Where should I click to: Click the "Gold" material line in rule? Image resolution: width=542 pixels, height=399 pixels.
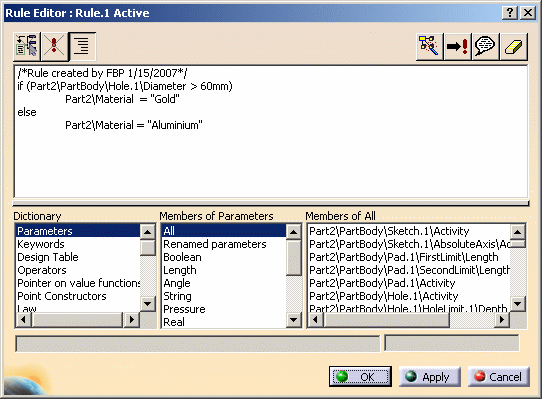[122, 99]
